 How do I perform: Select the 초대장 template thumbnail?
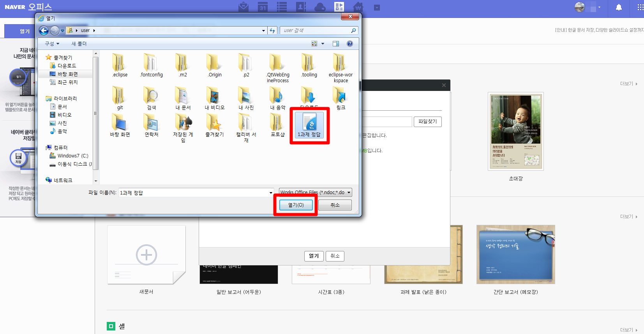pyautogui.click(x=516, y=131)
